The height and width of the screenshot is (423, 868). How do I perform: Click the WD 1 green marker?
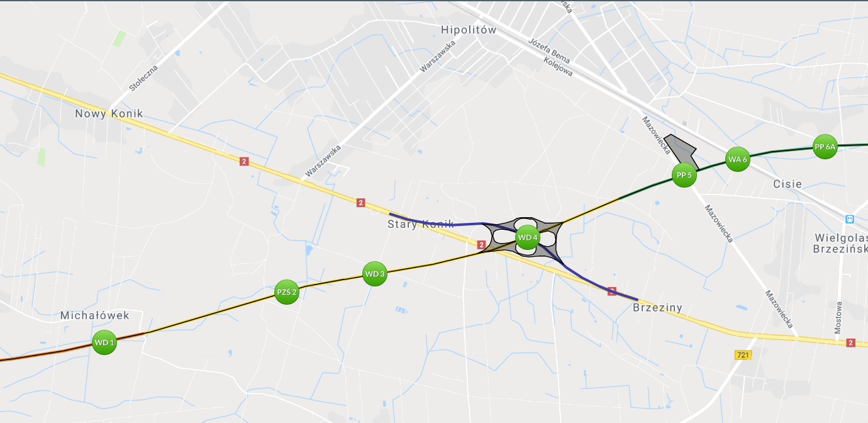[104, 343]
